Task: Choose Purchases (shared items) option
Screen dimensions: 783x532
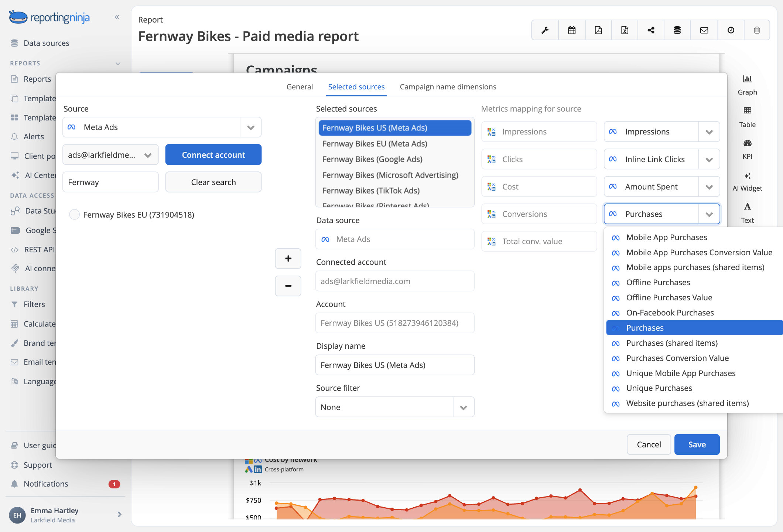Action: (694, 343)
